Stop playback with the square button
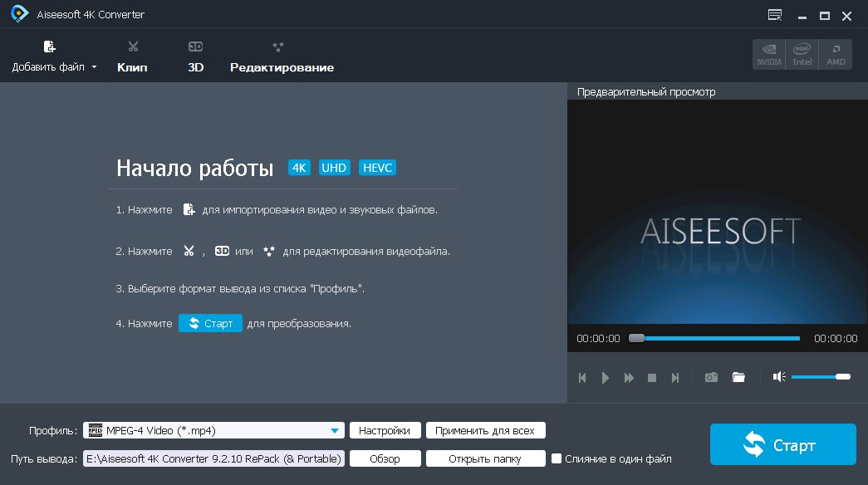 (x=652, y=378)
